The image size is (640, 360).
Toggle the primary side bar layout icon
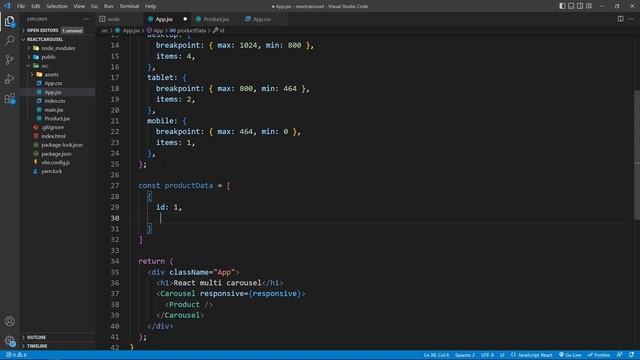click(x=562, y=6)
